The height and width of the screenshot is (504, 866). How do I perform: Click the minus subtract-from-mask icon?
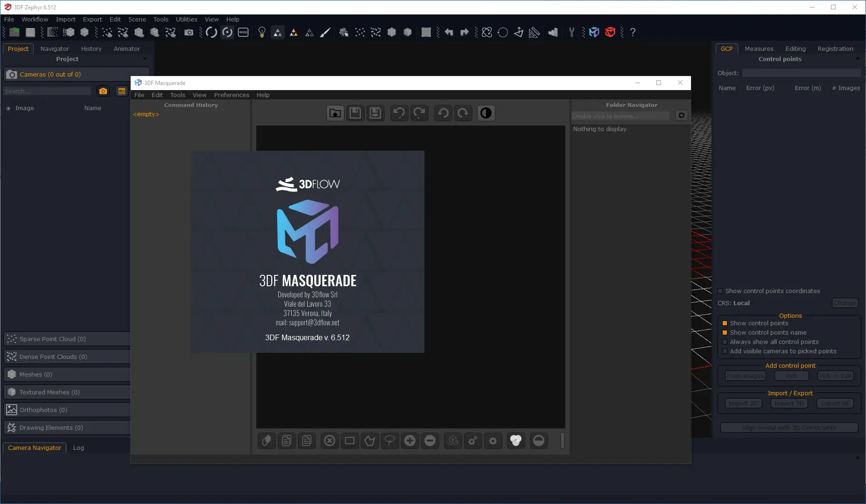click(x=430, y=441)
